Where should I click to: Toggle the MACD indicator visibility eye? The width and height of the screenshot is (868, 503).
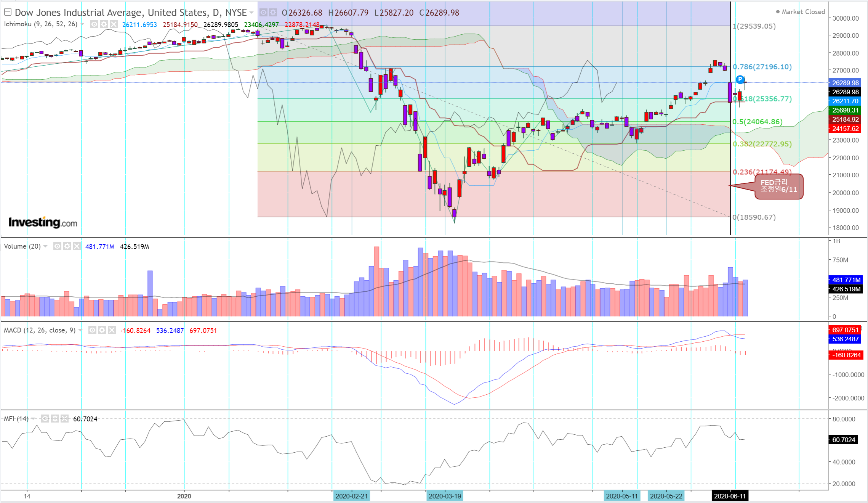(92, 330)
